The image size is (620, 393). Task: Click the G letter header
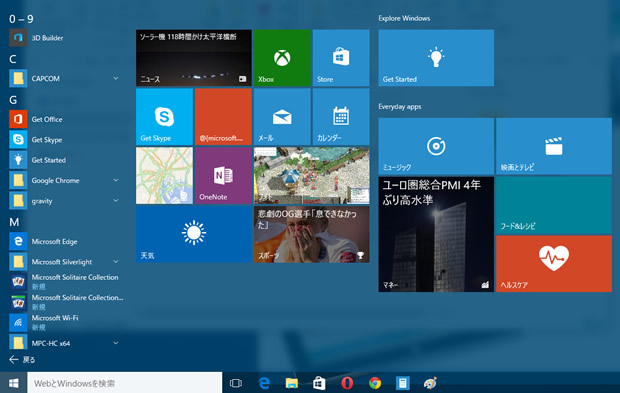13,100
